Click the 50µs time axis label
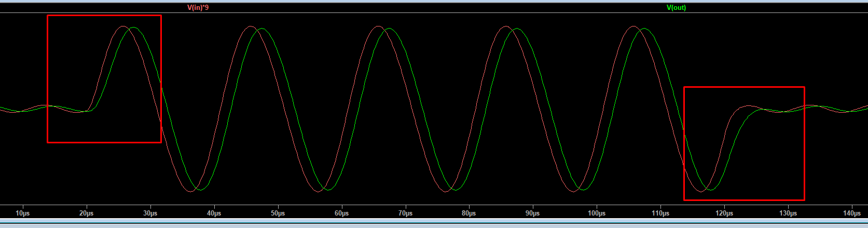Screen dimensions: 868x228 point(278,213)
